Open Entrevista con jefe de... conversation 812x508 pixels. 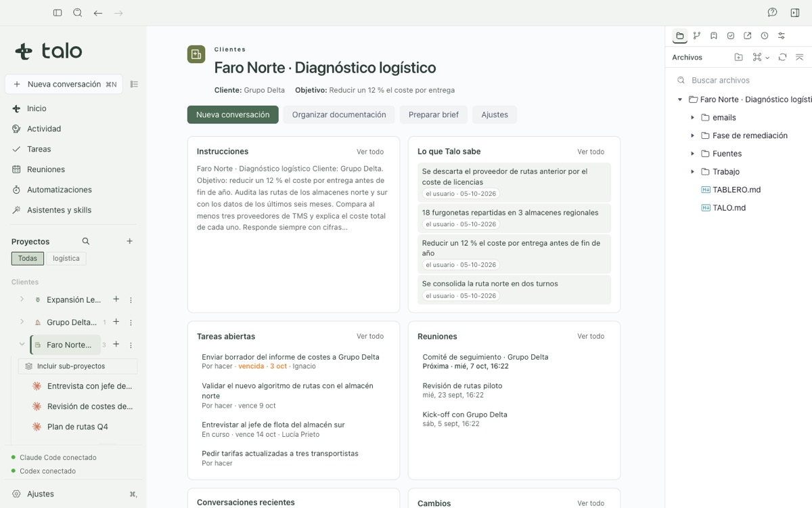click(89, 386)
